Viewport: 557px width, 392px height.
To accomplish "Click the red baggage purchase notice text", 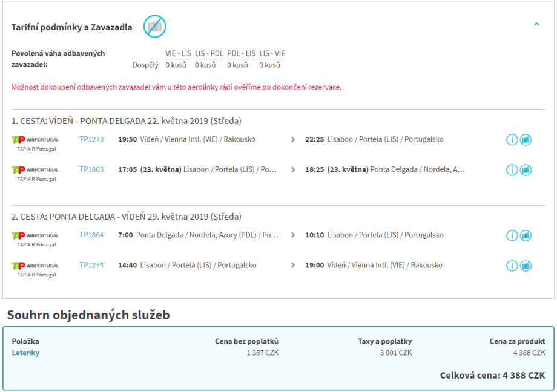I will click(x=176, y=87).
